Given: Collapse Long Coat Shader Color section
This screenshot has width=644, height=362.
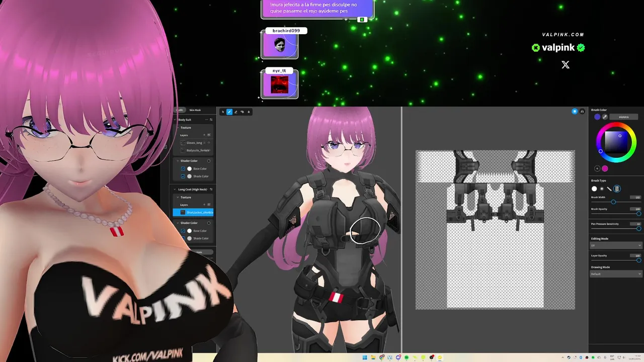Looking at the screenshot, I should click(178, 223).
